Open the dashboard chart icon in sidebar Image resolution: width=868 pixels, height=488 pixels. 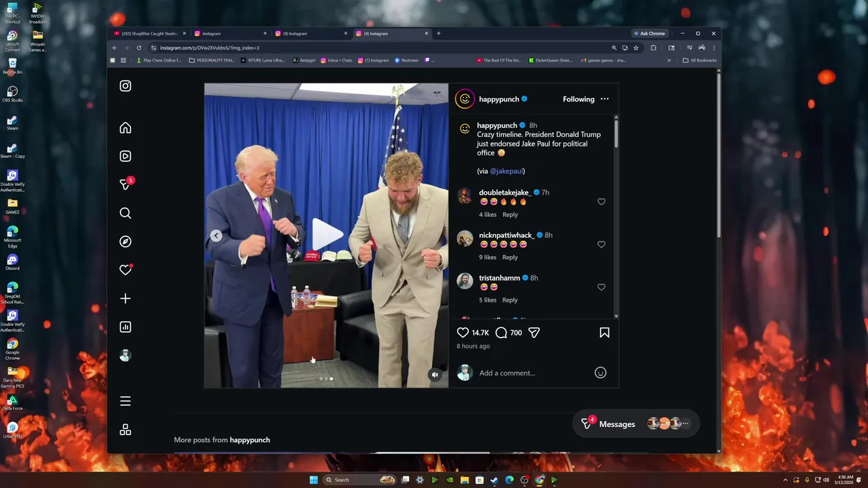tap(125, 327)
